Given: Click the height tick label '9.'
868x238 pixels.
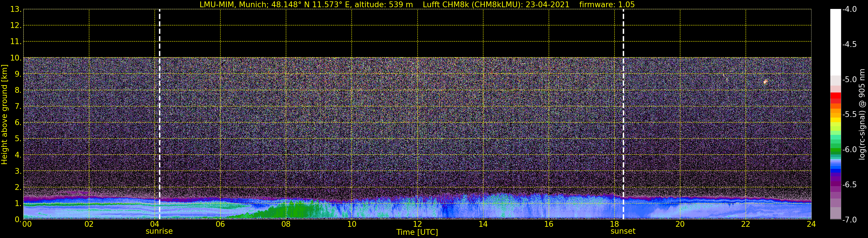Looking at the screenshot, I should coord(18,74).
